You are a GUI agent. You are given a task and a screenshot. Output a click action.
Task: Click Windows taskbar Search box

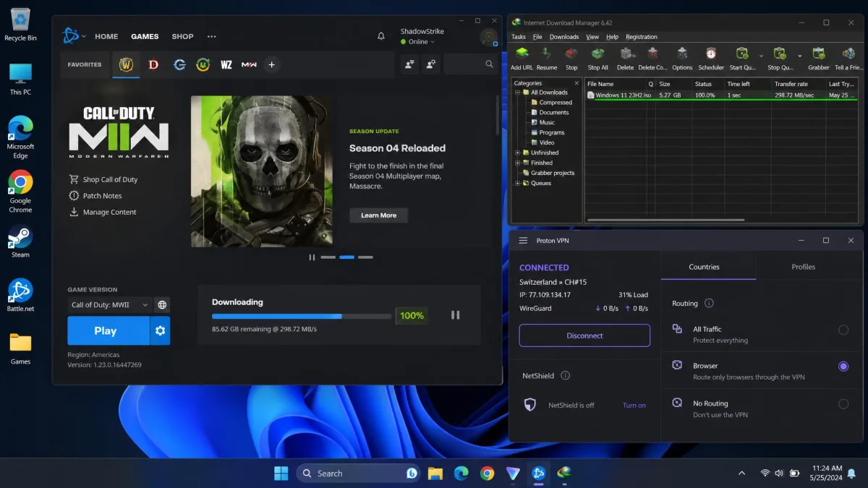(358, 474)
